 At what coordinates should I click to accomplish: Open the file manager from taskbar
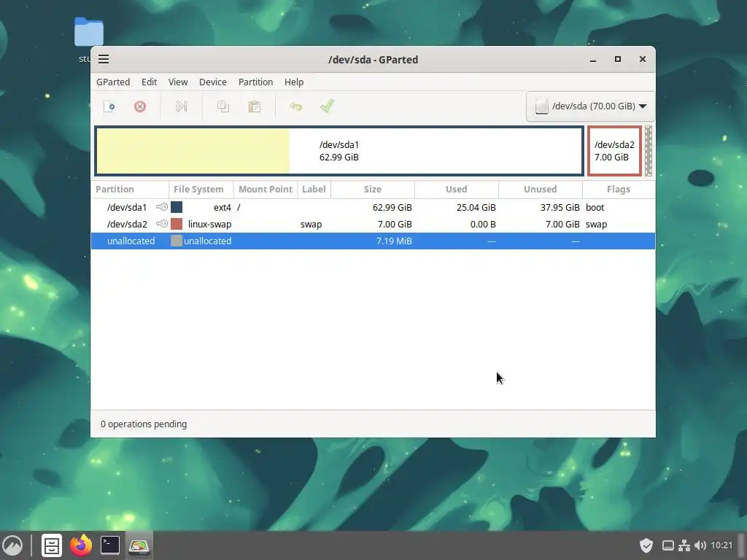tap(52, 545)
